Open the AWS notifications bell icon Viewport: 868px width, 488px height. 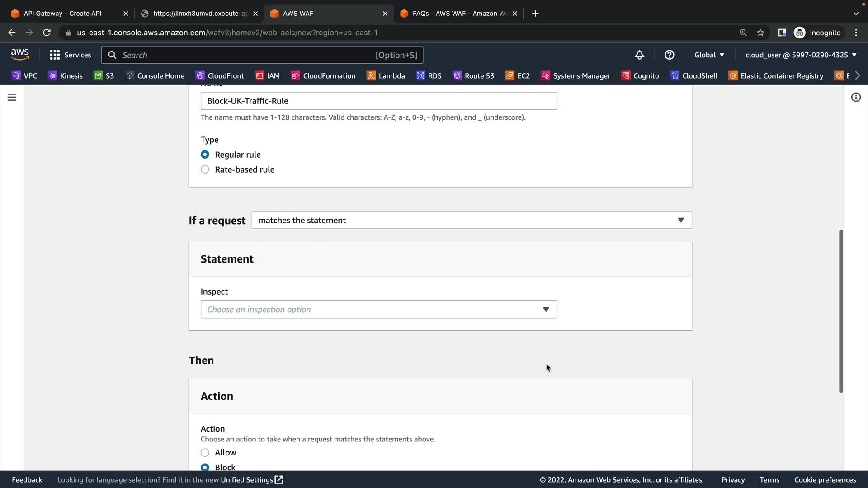pos(639,55)
